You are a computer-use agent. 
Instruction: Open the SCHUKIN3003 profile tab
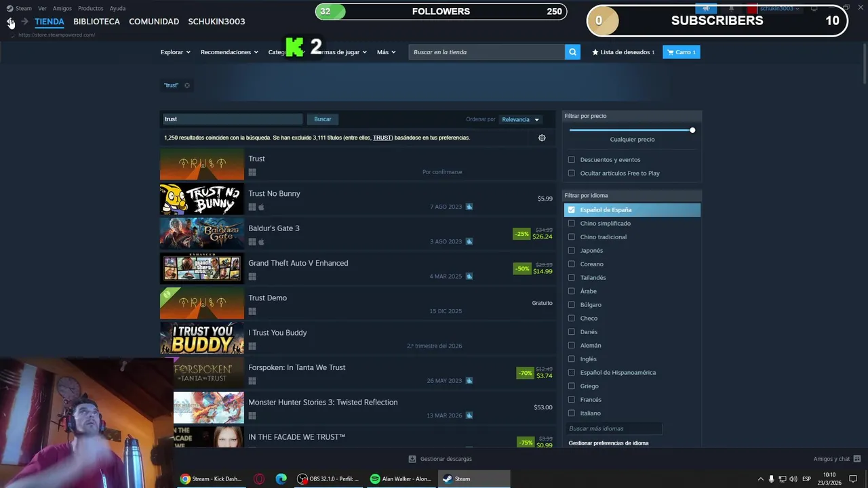point(216,22)
